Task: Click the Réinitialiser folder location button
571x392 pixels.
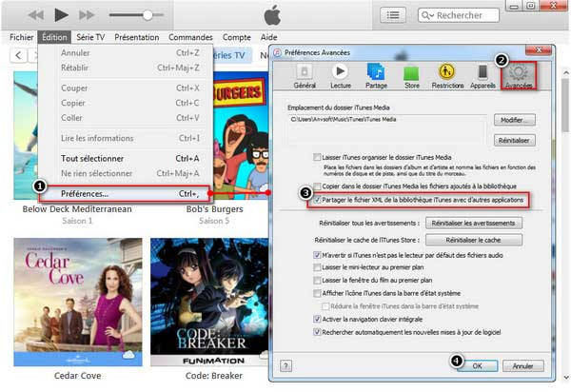Action: (x=514, y=140)
